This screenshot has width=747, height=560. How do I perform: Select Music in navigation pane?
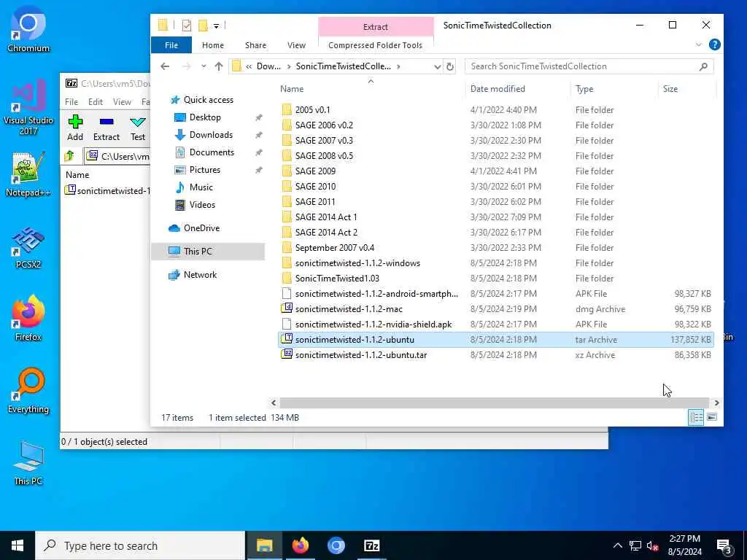click(x=201, y=187)
